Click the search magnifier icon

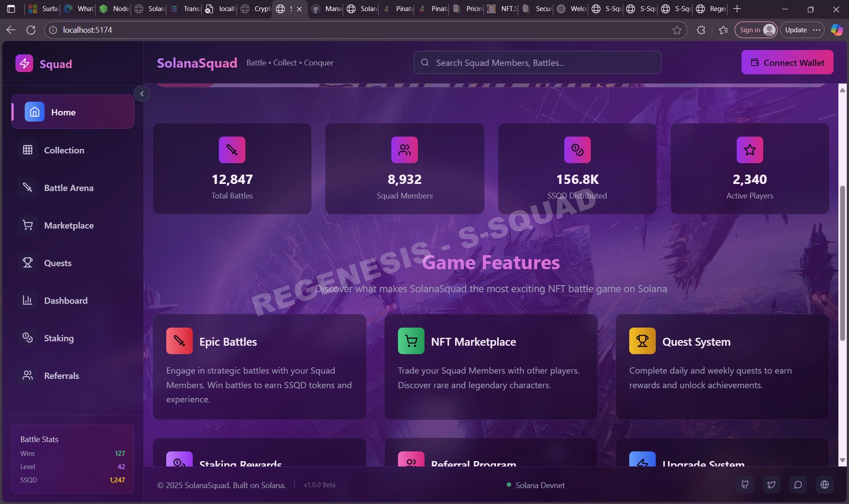click(425, 62)
